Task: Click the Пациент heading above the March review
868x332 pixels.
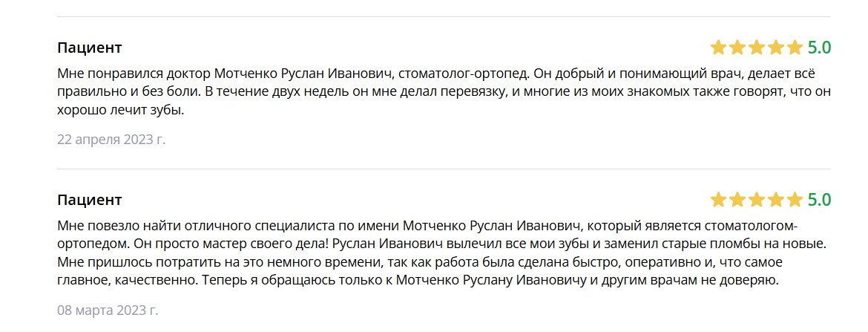Action: [x=89, y=200]
